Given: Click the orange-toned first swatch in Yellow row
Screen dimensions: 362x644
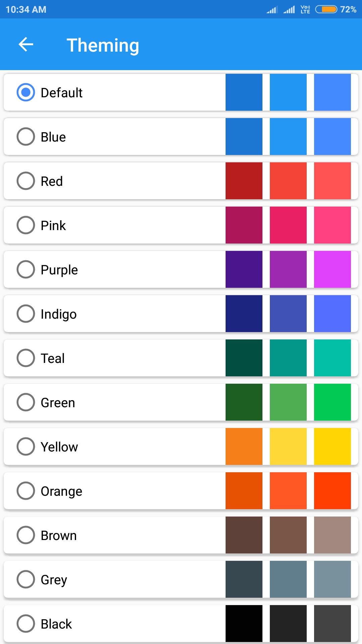Looking at the screenshot, I should (x=244, y=446).
